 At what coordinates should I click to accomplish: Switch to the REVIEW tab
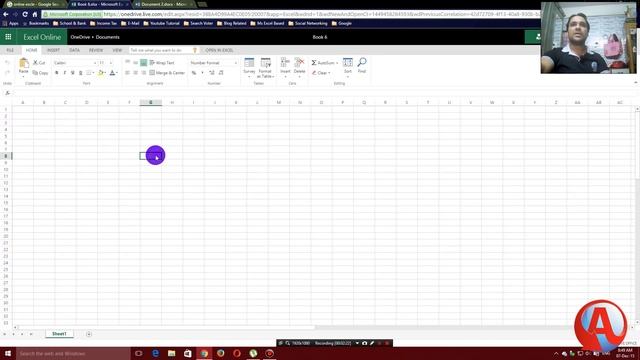pos(96,50)
